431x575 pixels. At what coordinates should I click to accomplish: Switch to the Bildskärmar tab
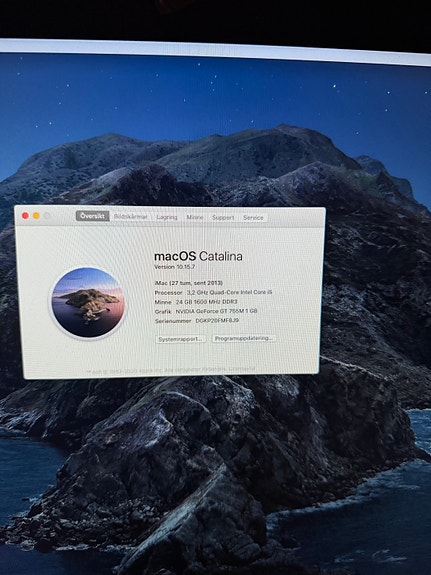[x=131, y=216]
